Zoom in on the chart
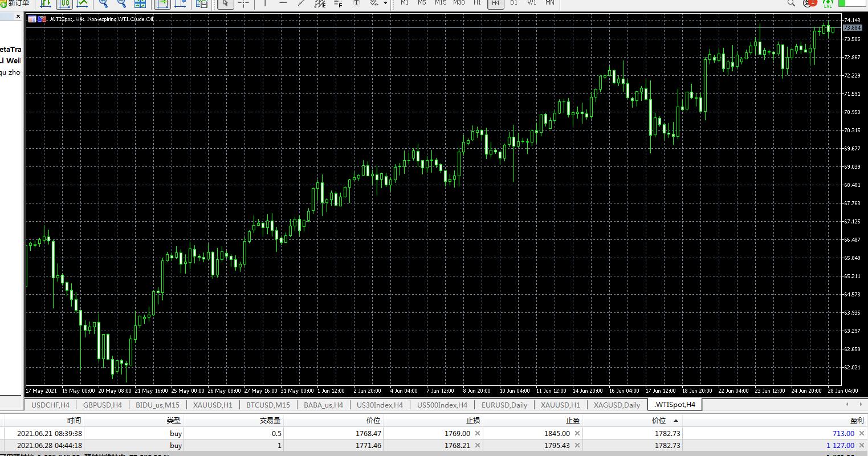 (104, 3)
